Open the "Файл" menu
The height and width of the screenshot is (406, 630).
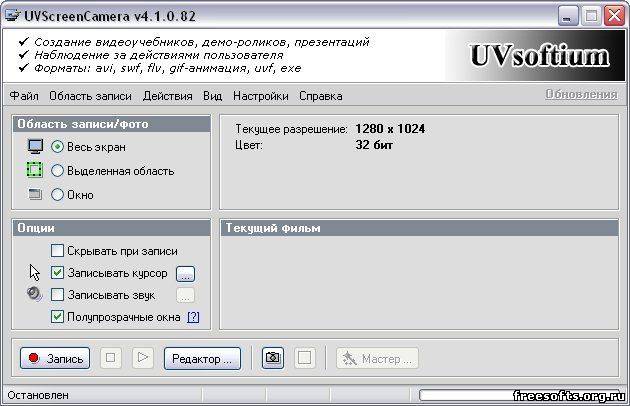pyautogui.click(x=24, y=96)
